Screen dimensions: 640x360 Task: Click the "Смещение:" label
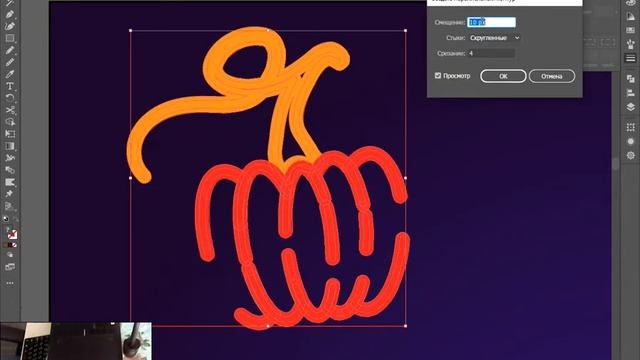coord(449,22)
